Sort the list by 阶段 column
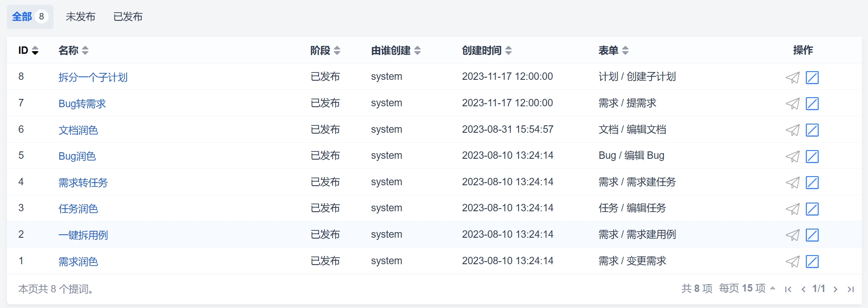The image size is (868, 308). point(325,51)
